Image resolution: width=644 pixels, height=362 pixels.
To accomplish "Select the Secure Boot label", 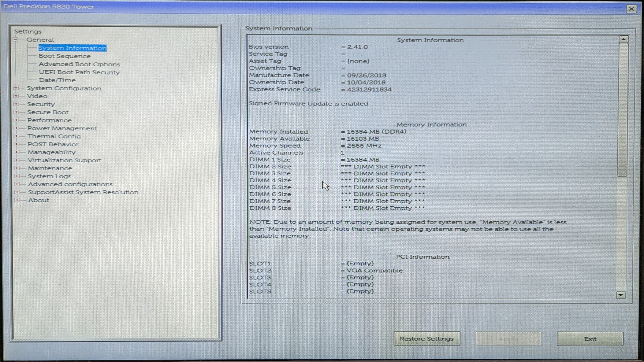I will point(48,112).
